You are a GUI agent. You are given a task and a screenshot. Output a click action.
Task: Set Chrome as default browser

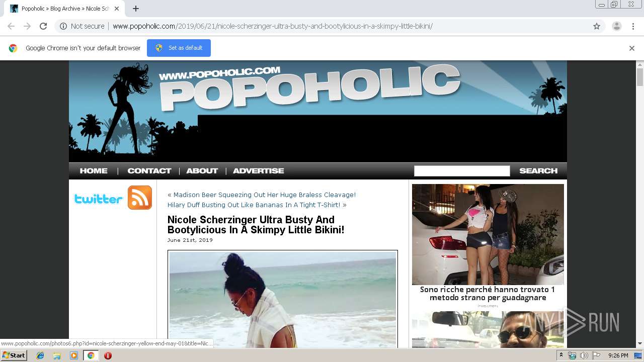pos(179,48)
